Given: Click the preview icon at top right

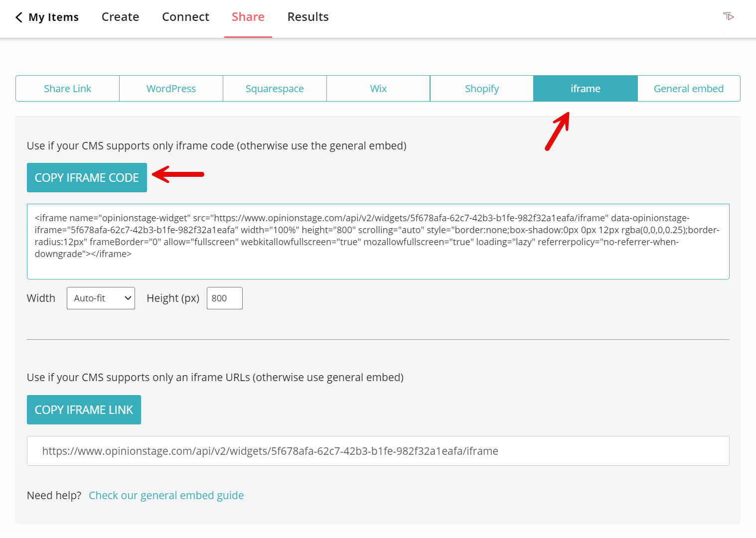Looking at the screenshot, I should point(728,16).
